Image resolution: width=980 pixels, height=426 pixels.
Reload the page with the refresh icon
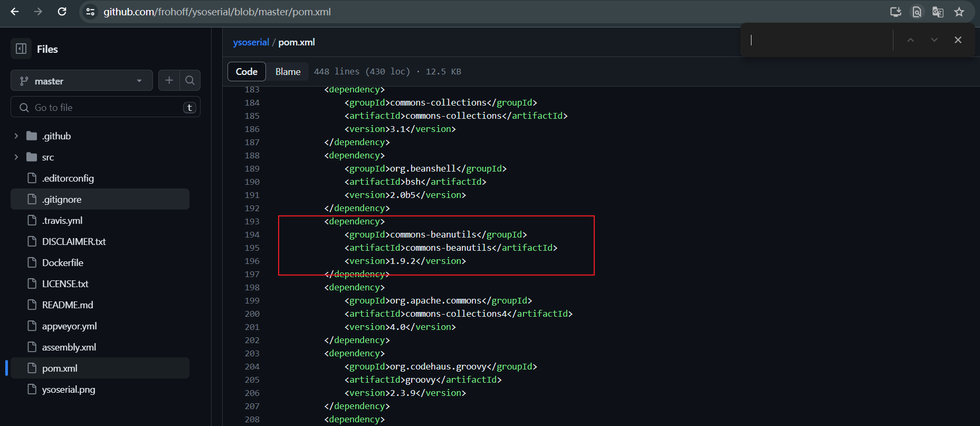tap(62, 12)
